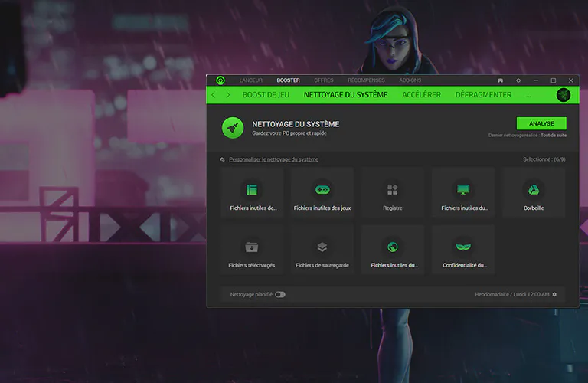
Task: Select the Fichiers de sauvegarde tile
Action: click(322, 250)
